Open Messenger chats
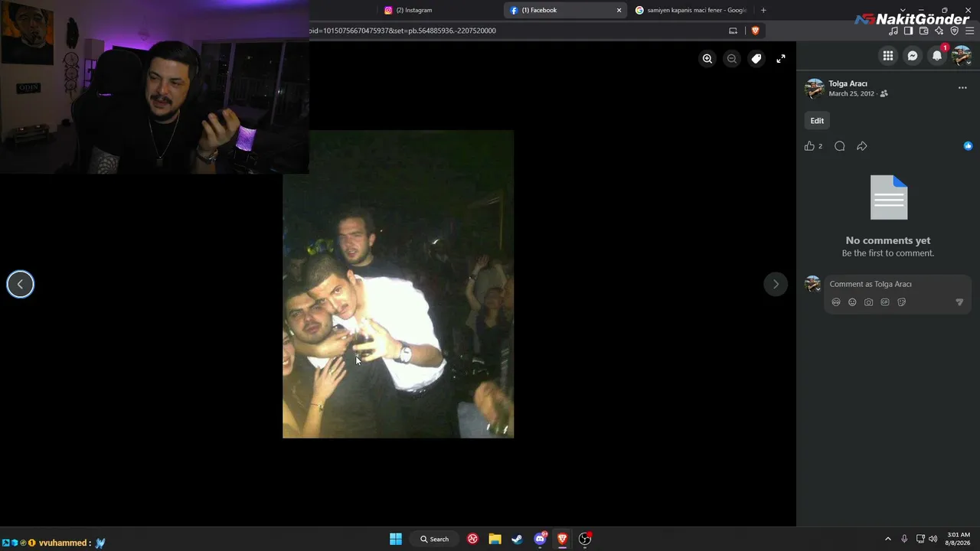The image size is (980, 551). 913,56
